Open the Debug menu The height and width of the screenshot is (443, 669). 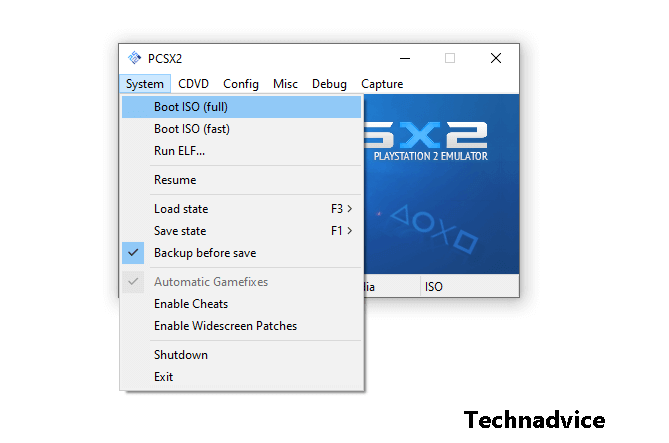click(329, 84)
